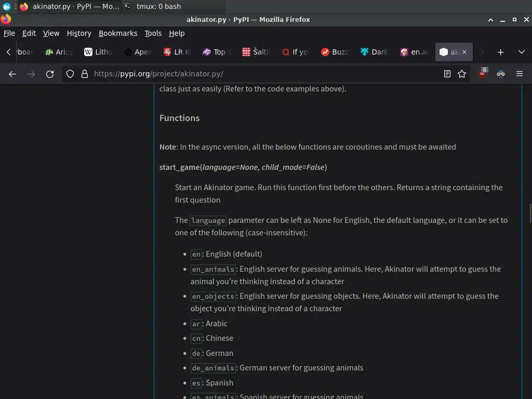Viewport: 532px width, 399px height.
Task: Switch to the Apex tab
Action: click(x=137, y=52)
